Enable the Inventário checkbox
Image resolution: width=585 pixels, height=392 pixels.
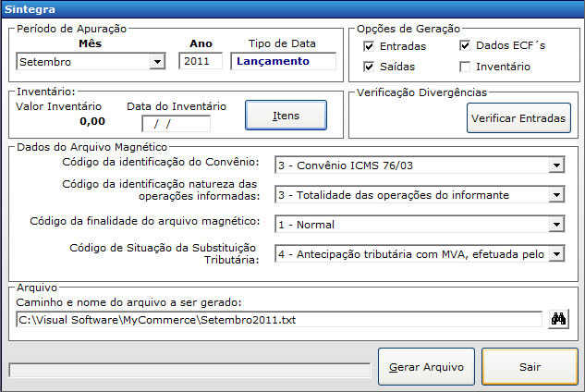pyautogui.click(x=465, y=67)
